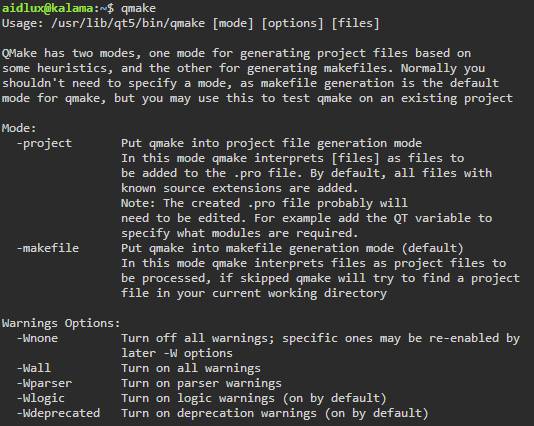Viewport: 534px width, 426px height.
Task: Click the -project option text
Action: coord(44,144)
